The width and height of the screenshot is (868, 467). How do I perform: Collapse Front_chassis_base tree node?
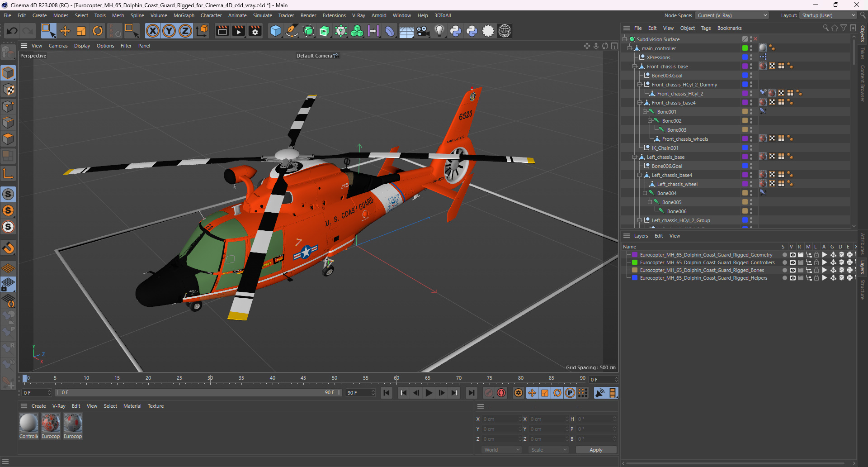coord(634,67)
